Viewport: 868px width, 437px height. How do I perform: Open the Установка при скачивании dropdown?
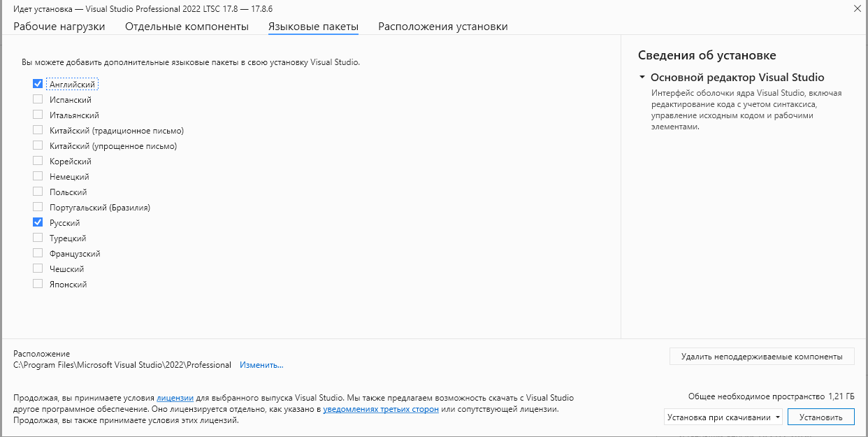click(723, 417)
